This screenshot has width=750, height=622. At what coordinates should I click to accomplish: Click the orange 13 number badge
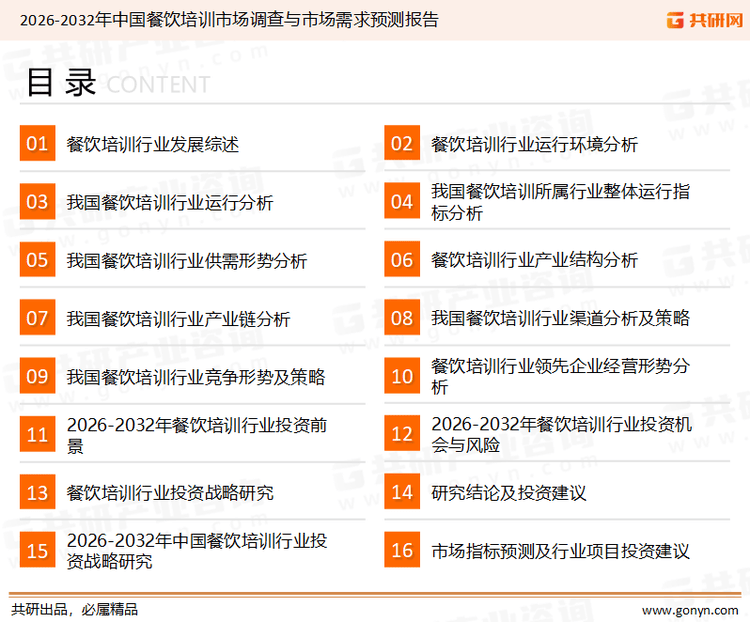(x=37, y=493)
